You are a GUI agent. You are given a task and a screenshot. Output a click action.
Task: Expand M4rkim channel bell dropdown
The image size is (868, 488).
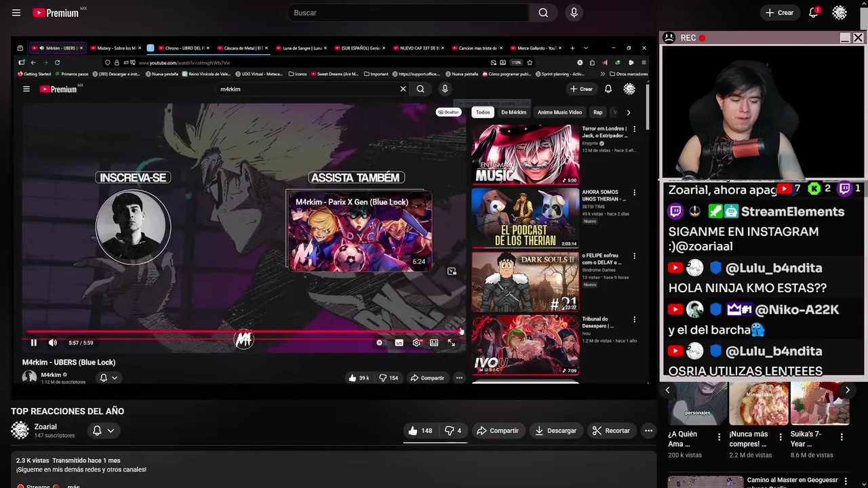[108, 378]
